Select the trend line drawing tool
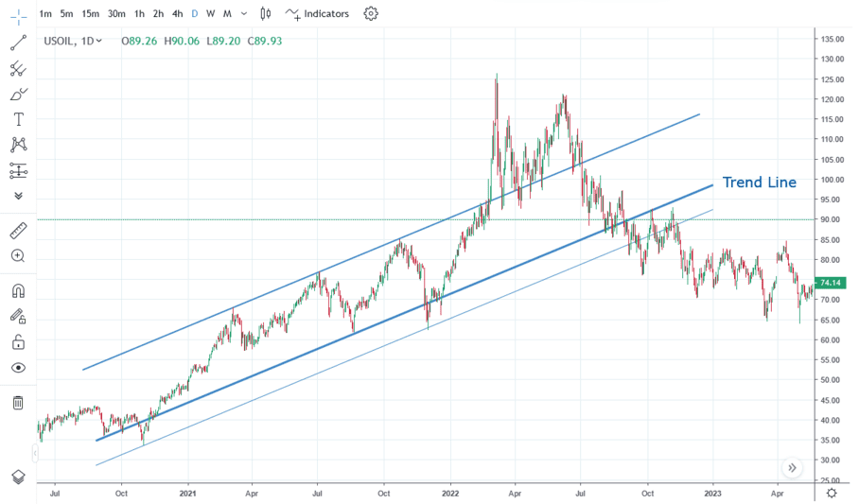 17,43
